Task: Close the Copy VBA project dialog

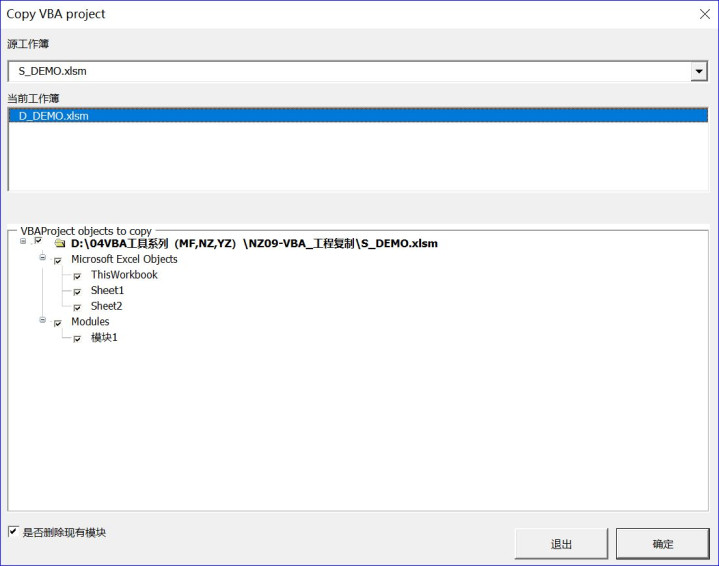Action: (x=705, y=14)
